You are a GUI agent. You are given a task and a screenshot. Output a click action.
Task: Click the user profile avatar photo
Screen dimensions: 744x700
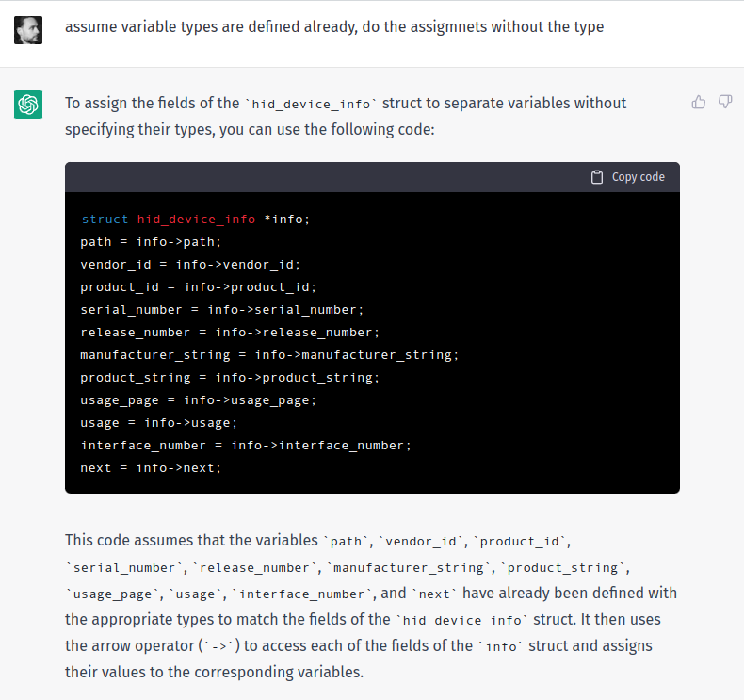point(28,29)
